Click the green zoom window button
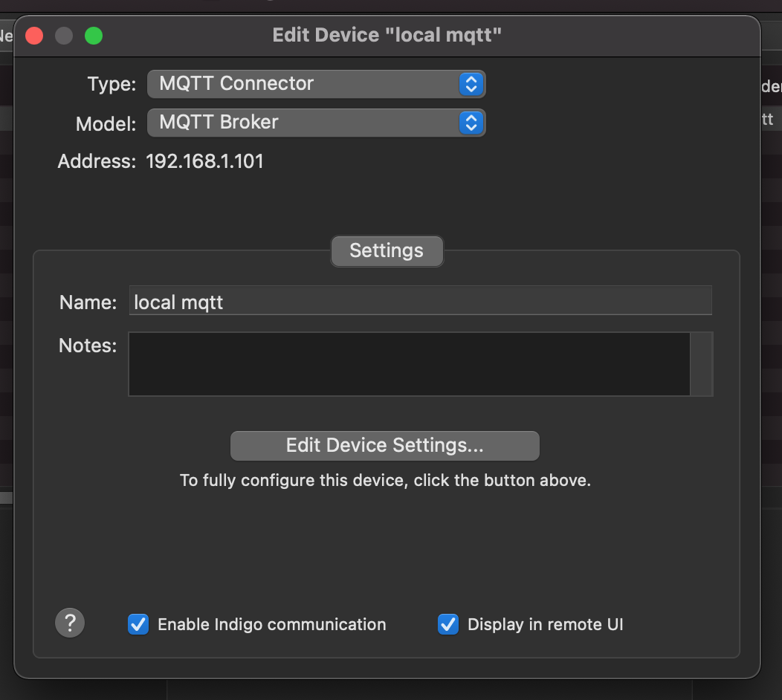 click(x=93, y=36)
